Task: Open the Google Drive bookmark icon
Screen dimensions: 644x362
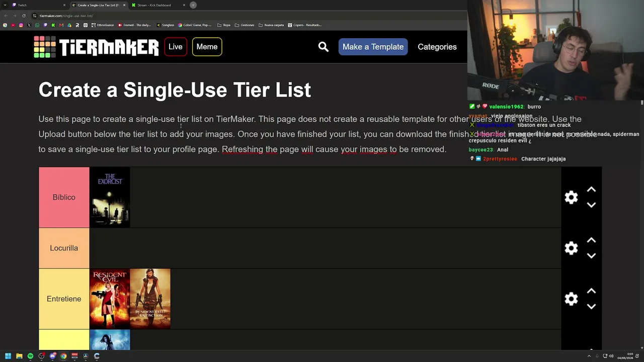Action: click(x=69, y=25)
